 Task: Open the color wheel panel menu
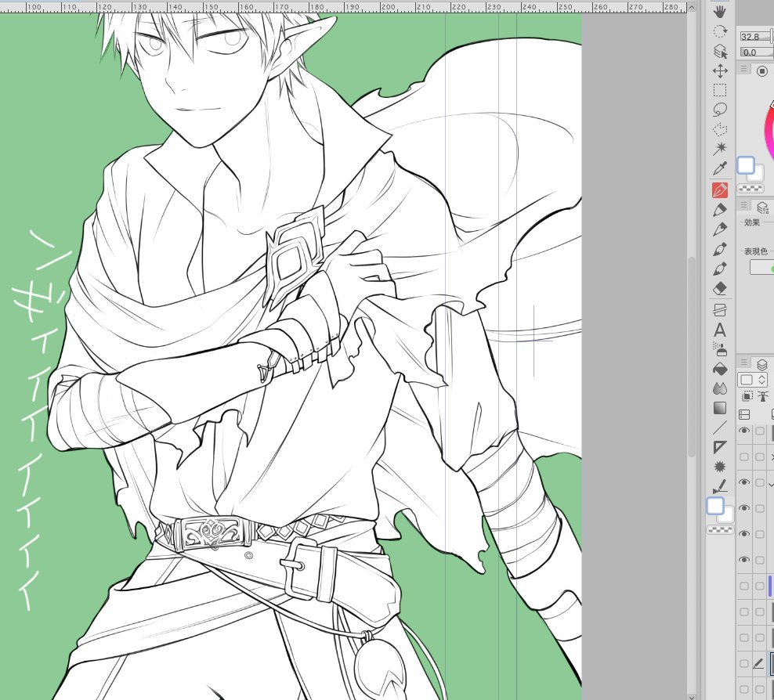744,69
